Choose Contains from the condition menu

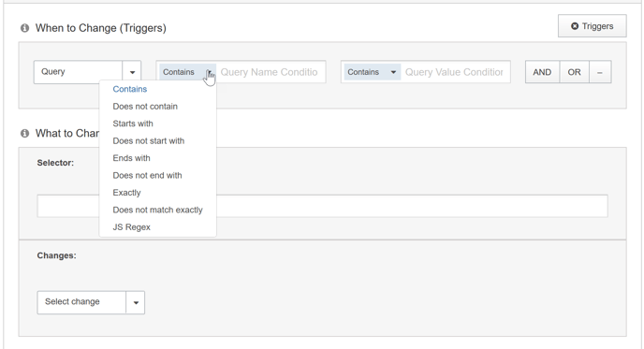click(130, 89)
